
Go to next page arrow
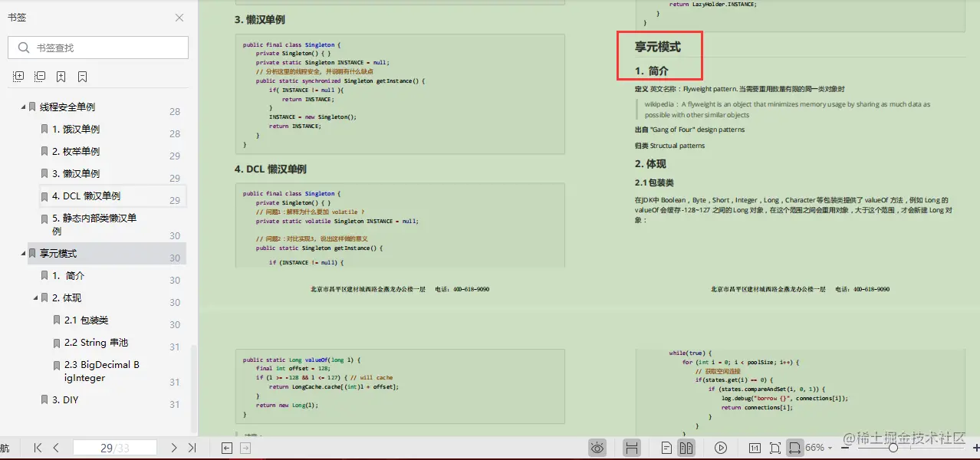tap(174, 448)
